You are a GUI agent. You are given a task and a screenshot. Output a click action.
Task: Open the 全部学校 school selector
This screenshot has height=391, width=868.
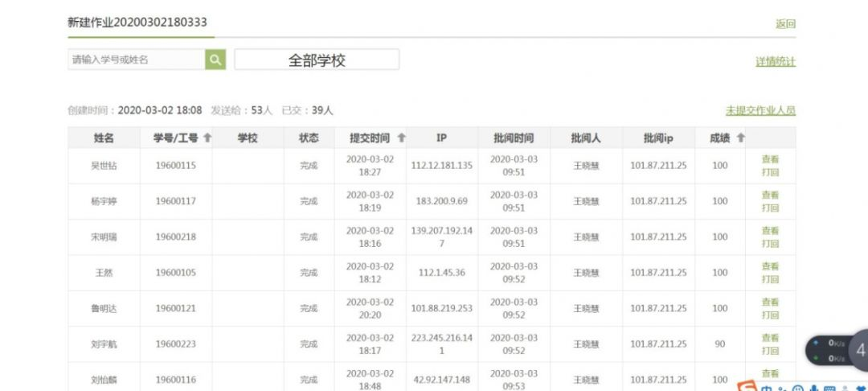pyautogui.click(x=317, y=60)
